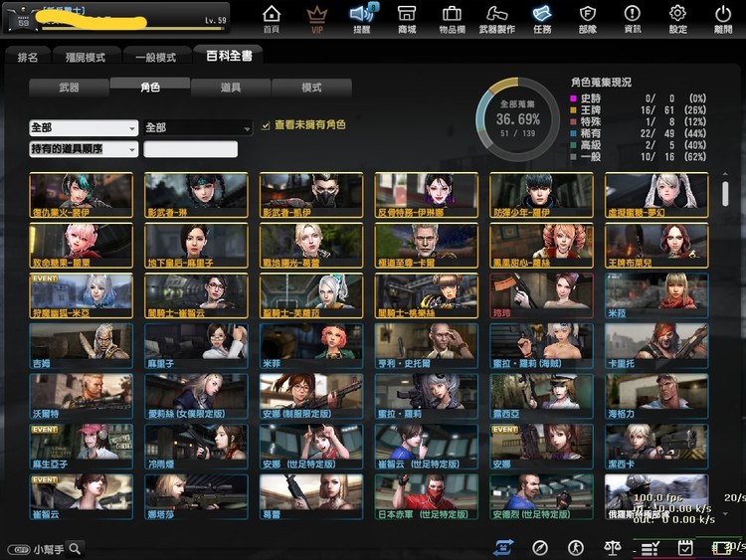This screenshot has width=746, height=560.
Task: Open the 武器製作 weapon crafting icon
Action: click(496, 19)
